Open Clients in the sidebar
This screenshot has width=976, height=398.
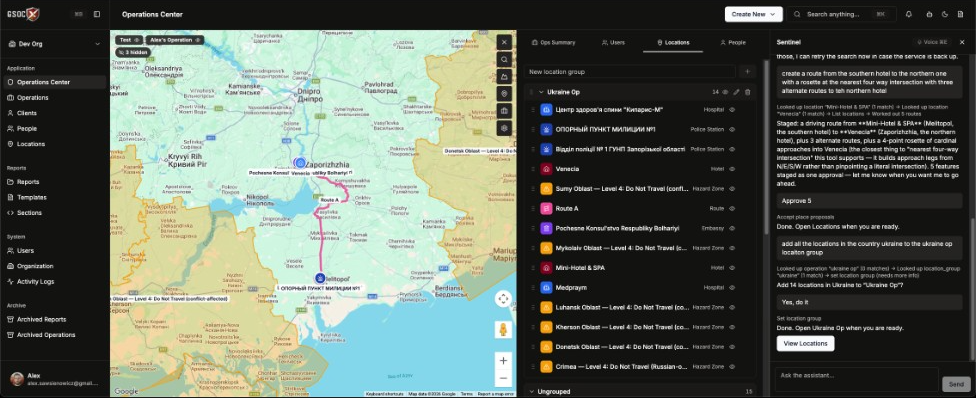pos(54,113)
